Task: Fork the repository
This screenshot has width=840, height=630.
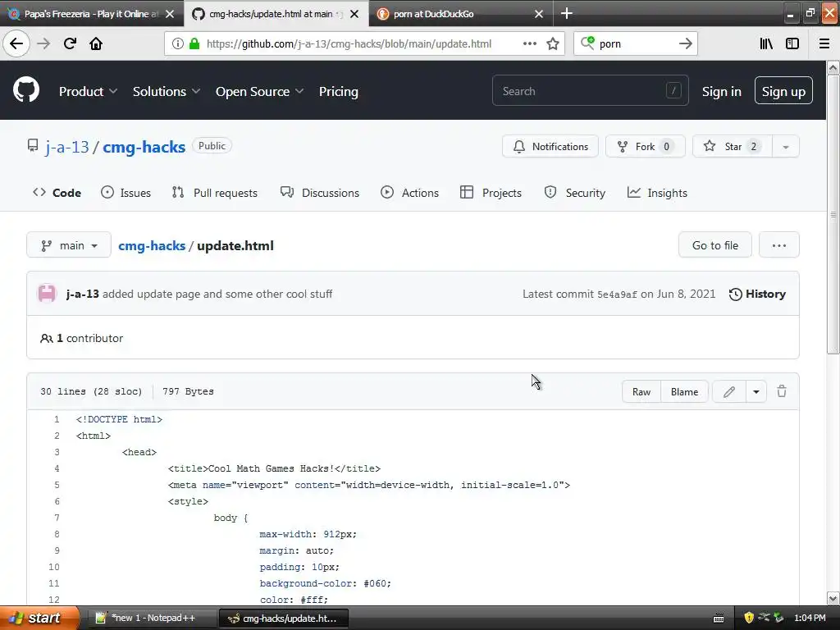Action: [645, 147]
